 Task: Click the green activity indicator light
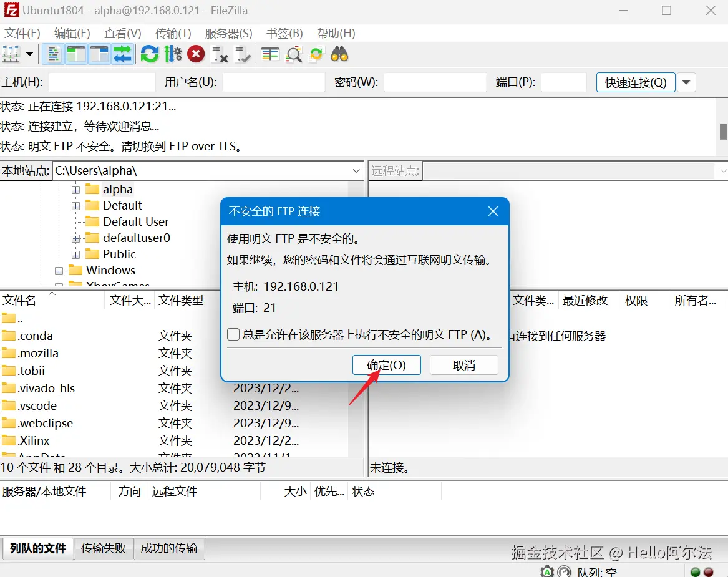(695, 571)
